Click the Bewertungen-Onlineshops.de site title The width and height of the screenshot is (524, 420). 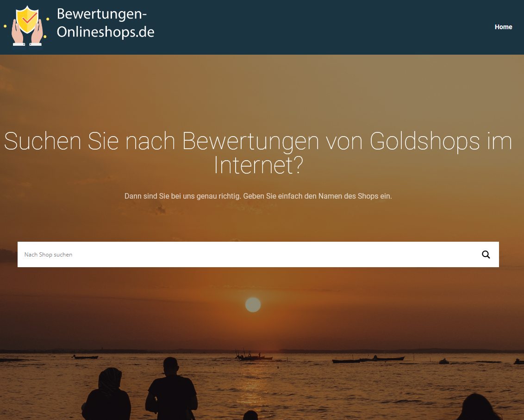click(x=106, y=23)
